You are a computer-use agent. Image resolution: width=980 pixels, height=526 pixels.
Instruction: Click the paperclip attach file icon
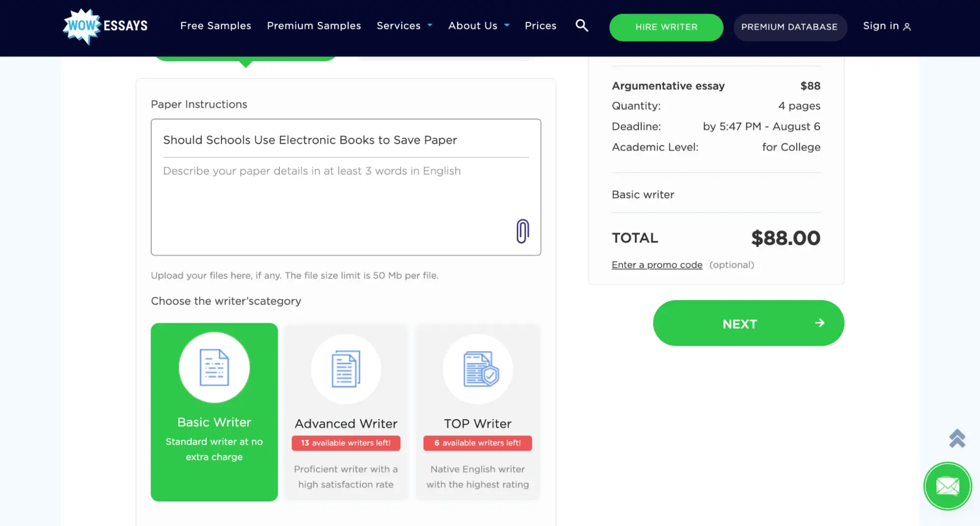pyautogui.click(x=523, y=231)
